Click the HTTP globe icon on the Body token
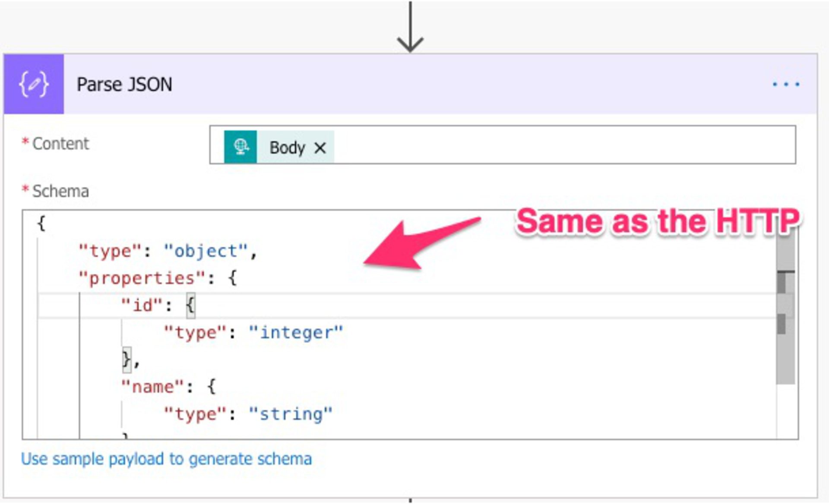Screen dimensions: 829x504 click(x=240, y=147)
